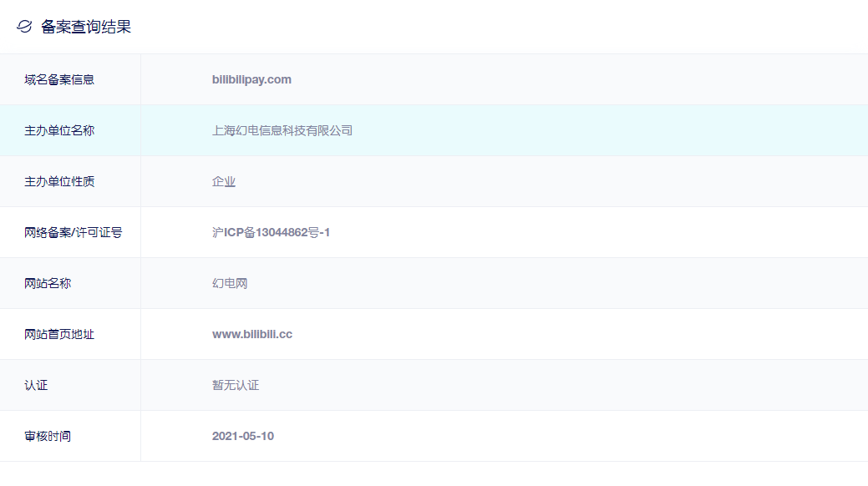
Task: Open the homepage address www.bilibili.cc
Action: (251, 334)
